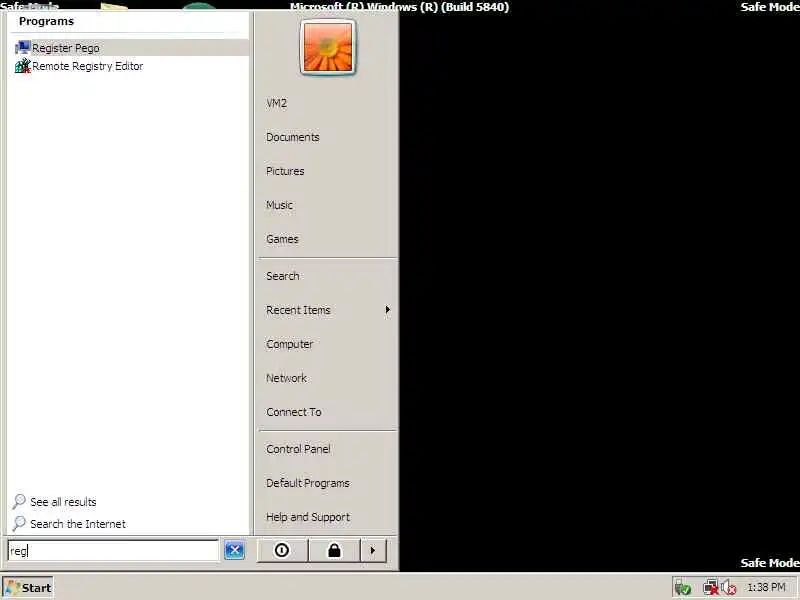Open Network from Start menu
The image size is (800, 600).
287,378
